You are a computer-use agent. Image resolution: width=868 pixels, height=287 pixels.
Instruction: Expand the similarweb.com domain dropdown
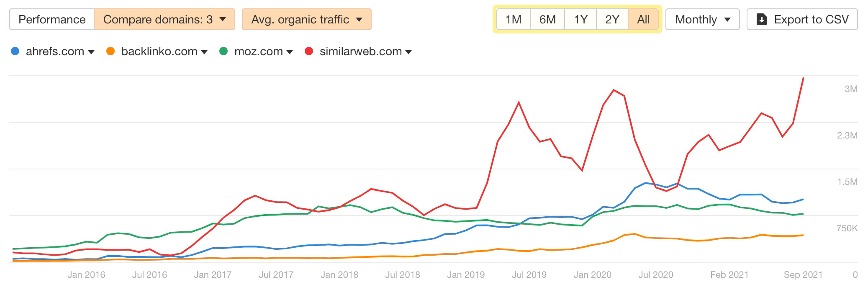click(408, 52)
